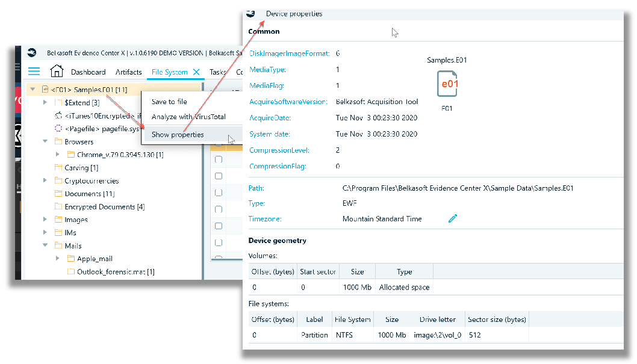Click the CompressionFlag label

(278, 167)
